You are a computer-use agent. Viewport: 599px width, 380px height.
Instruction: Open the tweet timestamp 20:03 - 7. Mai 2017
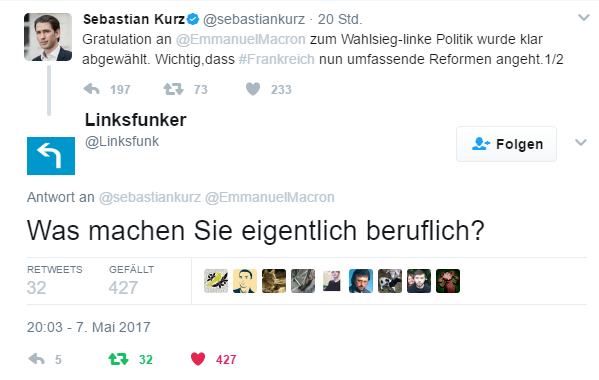click(x=89, y=327)
